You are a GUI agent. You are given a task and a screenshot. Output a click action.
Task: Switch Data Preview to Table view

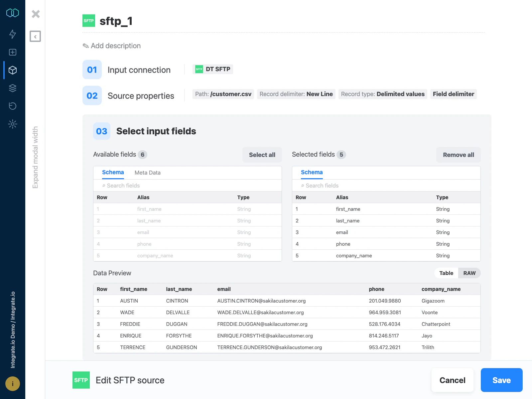(x=446, y=273)
